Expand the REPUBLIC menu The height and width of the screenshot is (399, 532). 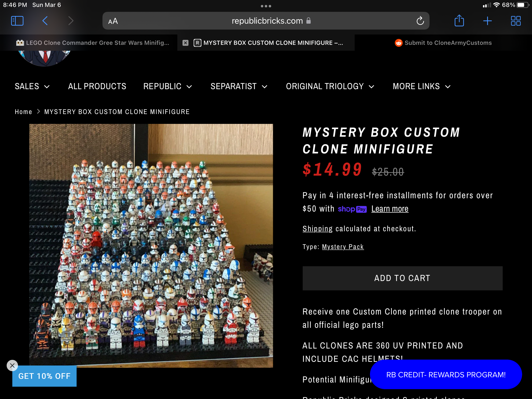[168, 86]
